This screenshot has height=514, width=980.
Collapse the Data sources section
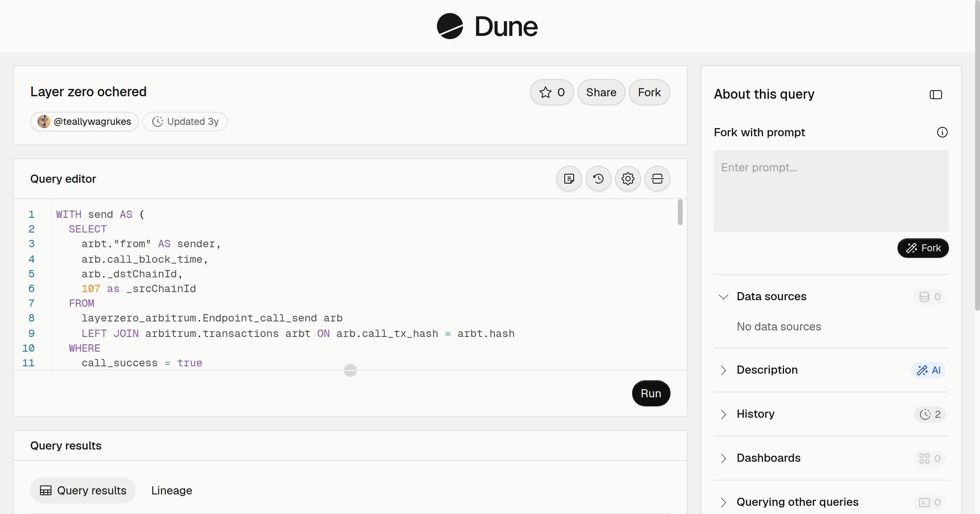[723, 297]
